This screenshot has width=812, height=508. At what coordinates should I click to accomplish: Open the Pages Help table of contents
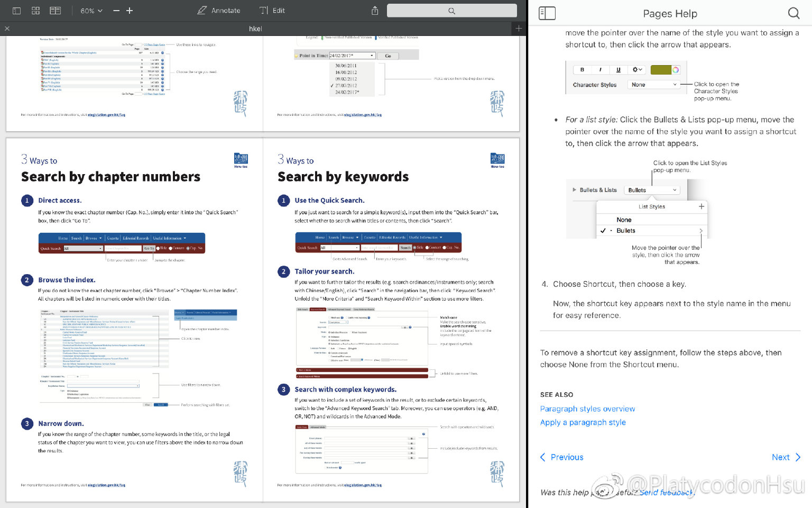[547, 13]
